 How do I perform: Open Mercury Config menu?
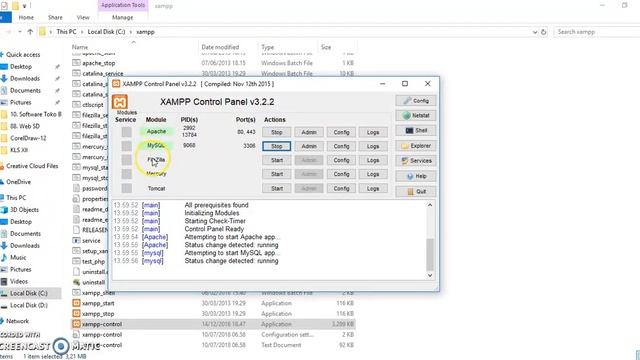coord(341,174)
